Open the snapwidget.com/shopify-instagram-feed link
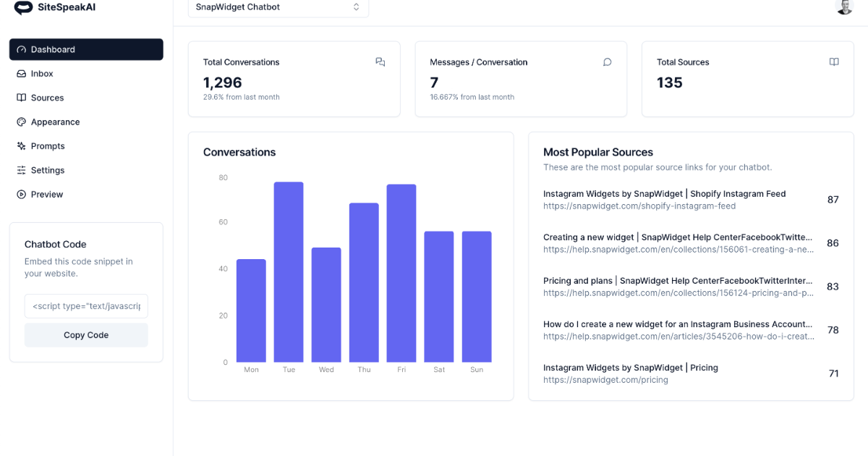 (x=639, y=206)
